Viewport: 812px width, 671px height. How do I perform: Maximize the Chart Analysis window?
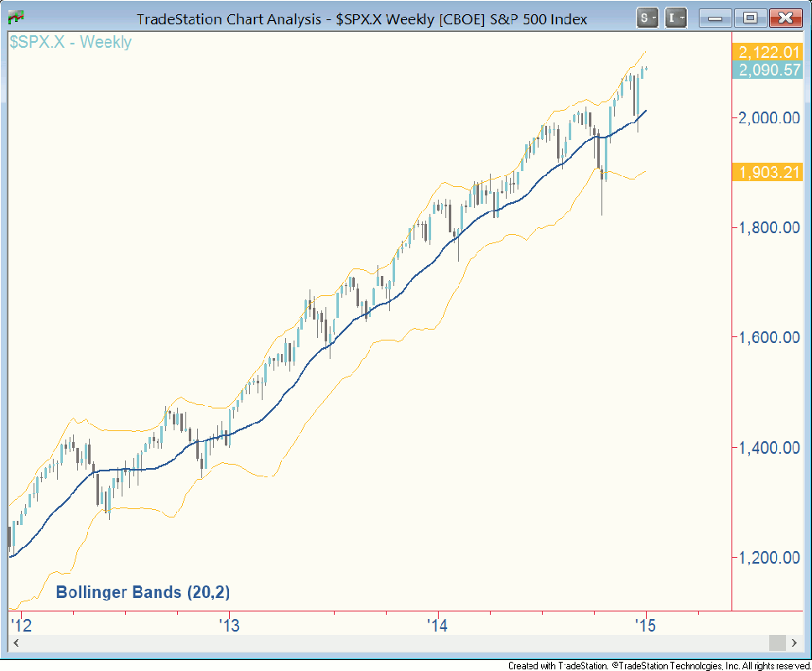(749, 17)
